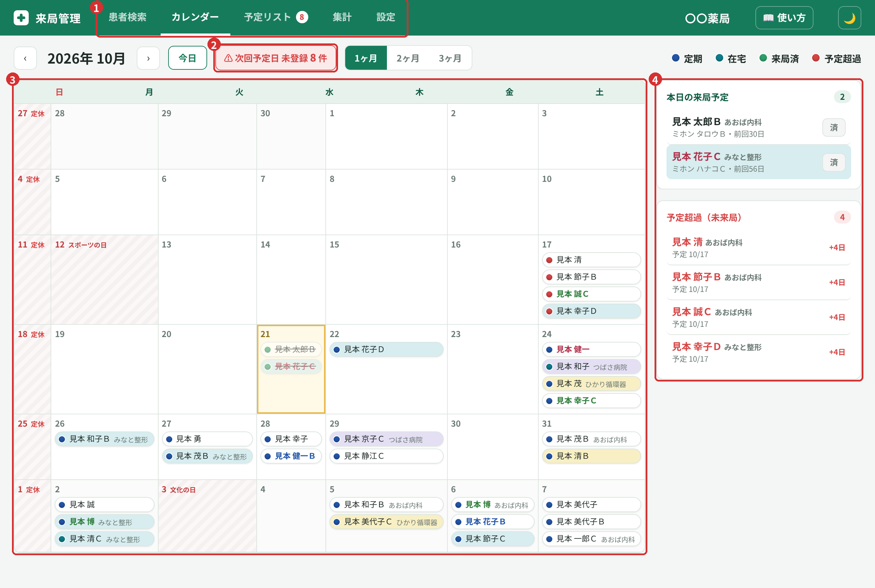
Task: Select 3ヶ月 view
Action: pyautogui.click(x=450, y=58)
